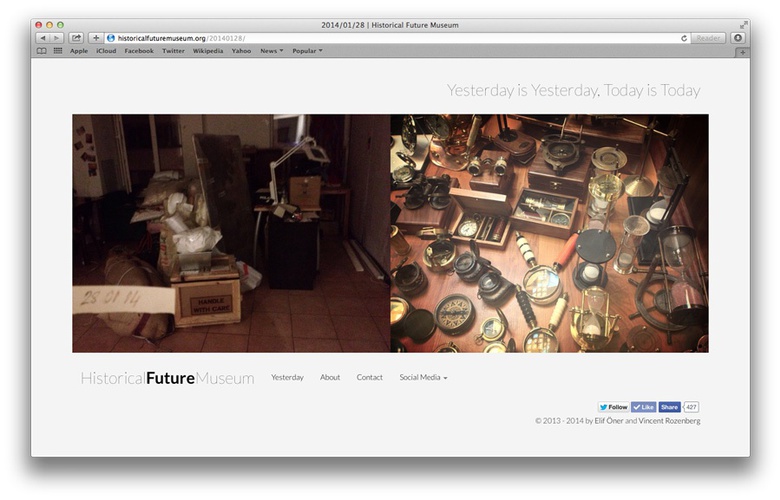Click the antique instruments collection photo
Image resolution: width=780 pixels, height=500 pixels.
click(x=549, y=233)
